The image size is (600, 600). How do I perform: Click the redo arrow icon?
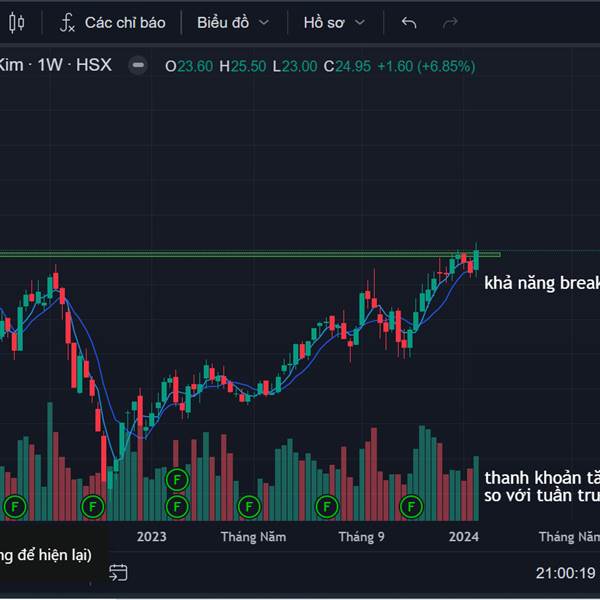(x=450, y=23)
